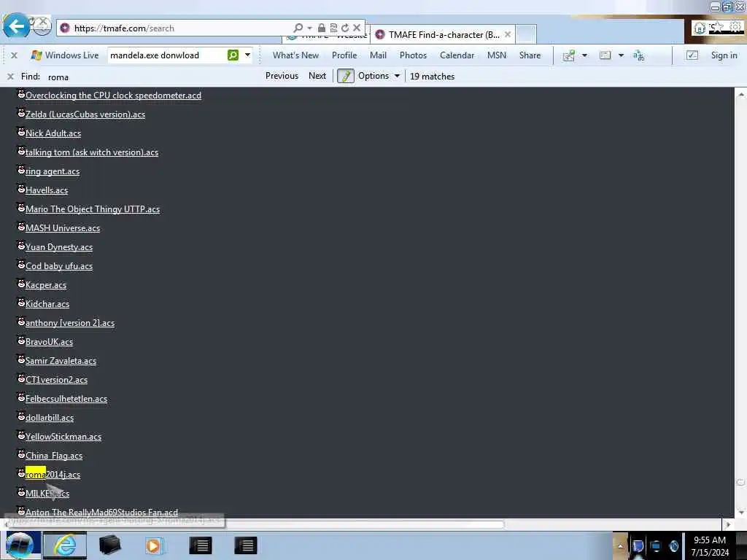The image size is (747, 560).
Task: Show hidden tray icons arrow
Action: point(620,545)
